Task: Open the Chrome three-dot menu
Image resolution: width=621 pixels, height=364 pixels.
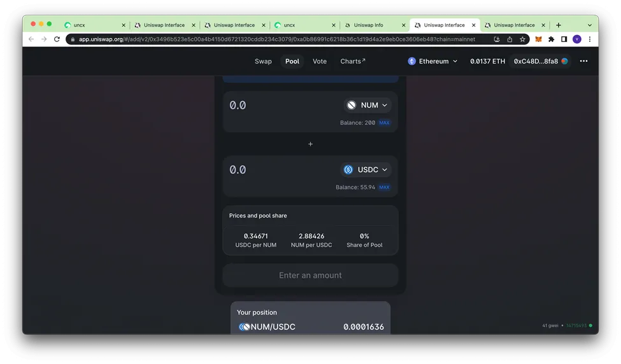Action: pos(590,39)
